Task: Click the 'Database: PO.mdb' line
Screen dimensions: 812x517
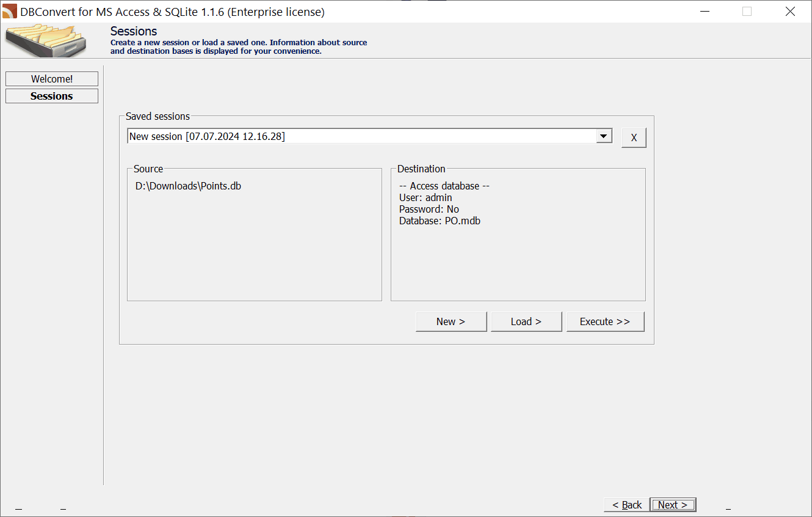Action: [440, 221]
